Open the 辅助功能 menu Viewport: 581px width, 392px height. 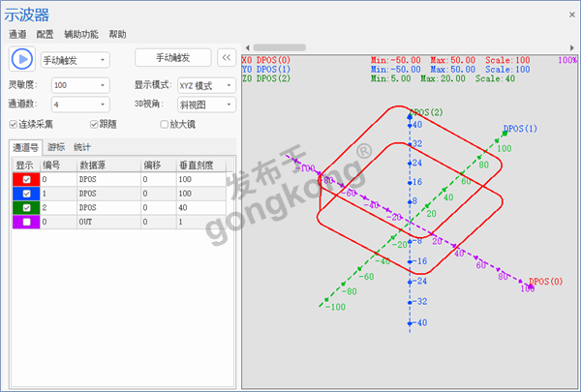coord(82,33)
